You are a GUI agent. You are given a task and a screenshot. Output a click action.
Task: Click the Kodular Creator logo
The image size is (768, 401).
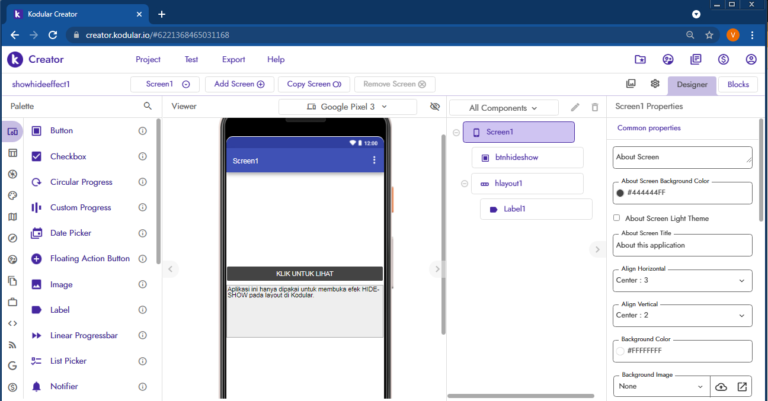pos(36,60)
